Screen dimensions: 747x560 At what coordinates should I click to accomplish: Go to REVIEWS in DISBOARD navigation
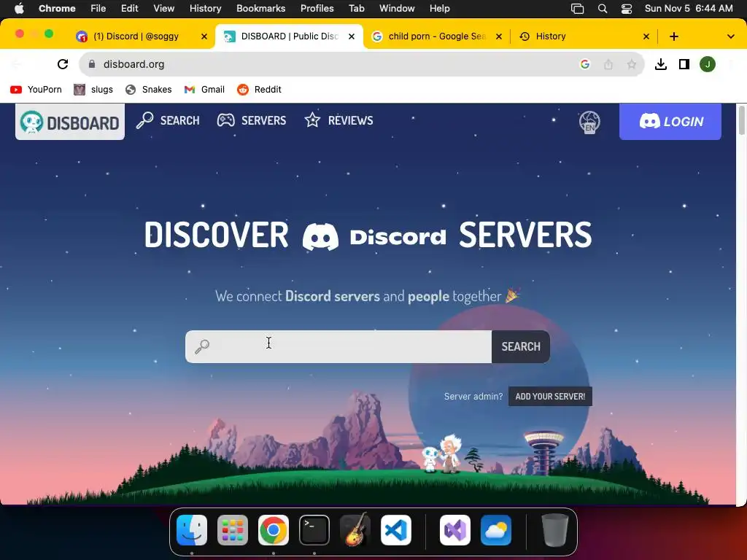[x=338, y=120]
